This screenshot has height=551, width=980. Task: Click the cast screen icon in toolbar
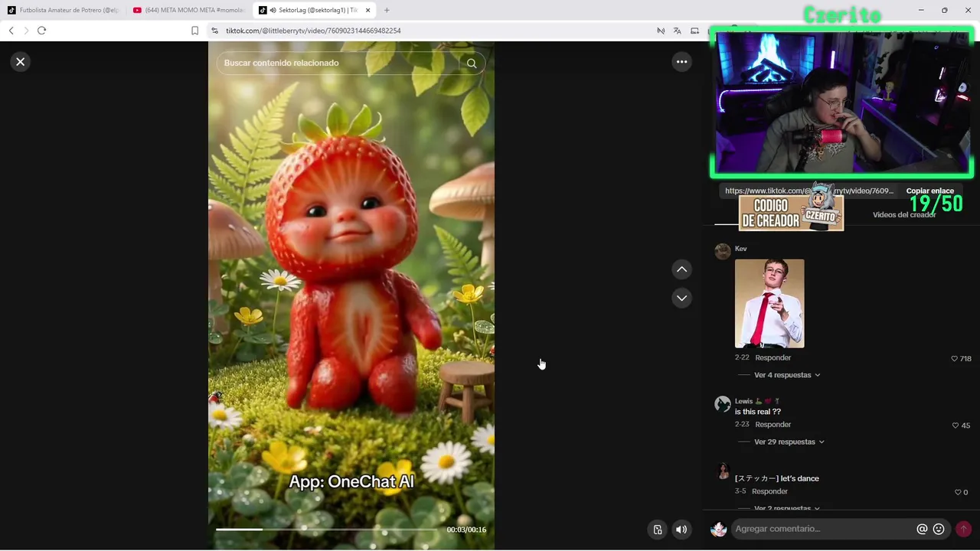tap(694, 31)
